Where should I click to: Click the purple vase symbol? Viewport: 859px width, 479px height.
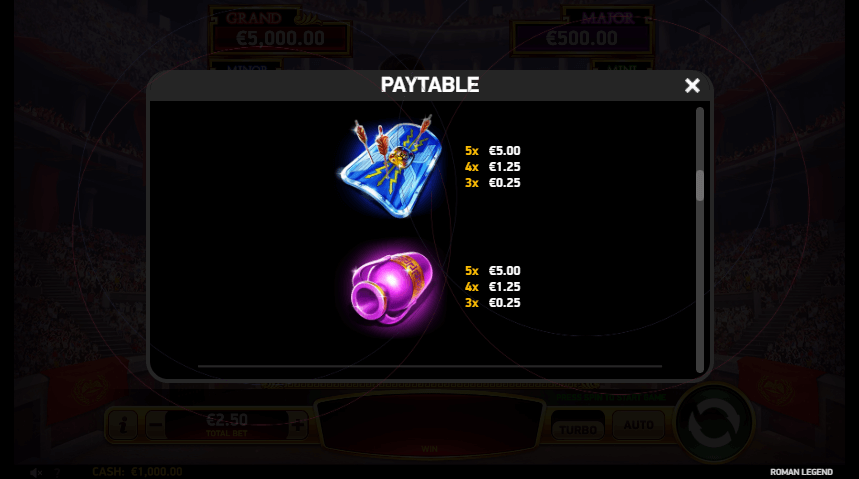click(391, 288)
